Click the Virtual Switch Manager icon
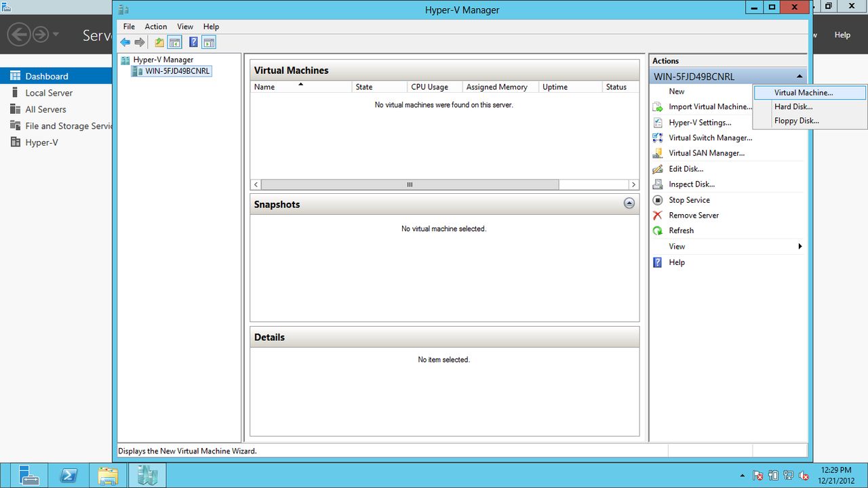 [x=657, y=138]
